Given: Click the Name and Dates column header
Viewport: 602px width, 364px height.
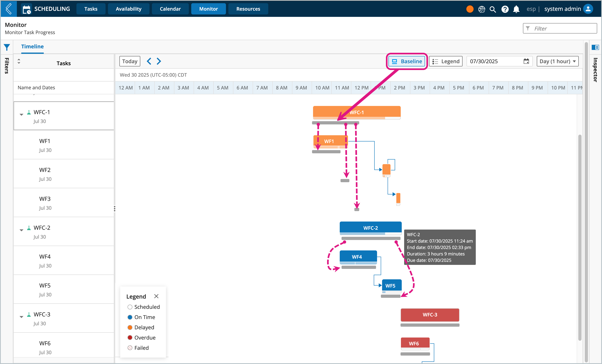Looking at the screenshot, I should point(64,87).
